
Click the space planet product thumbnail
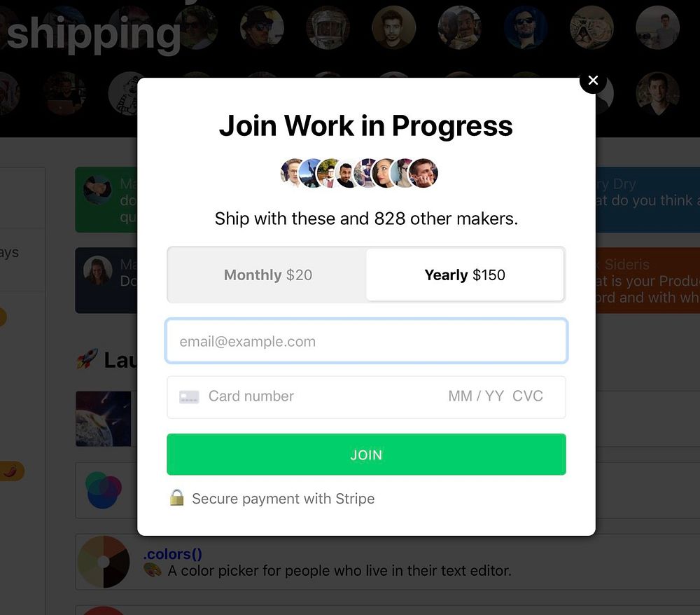coord(104,419)
